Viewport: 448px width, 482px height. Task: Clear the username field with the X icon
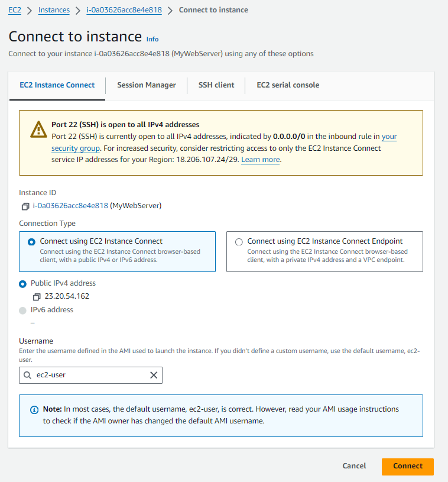point(153,375)
